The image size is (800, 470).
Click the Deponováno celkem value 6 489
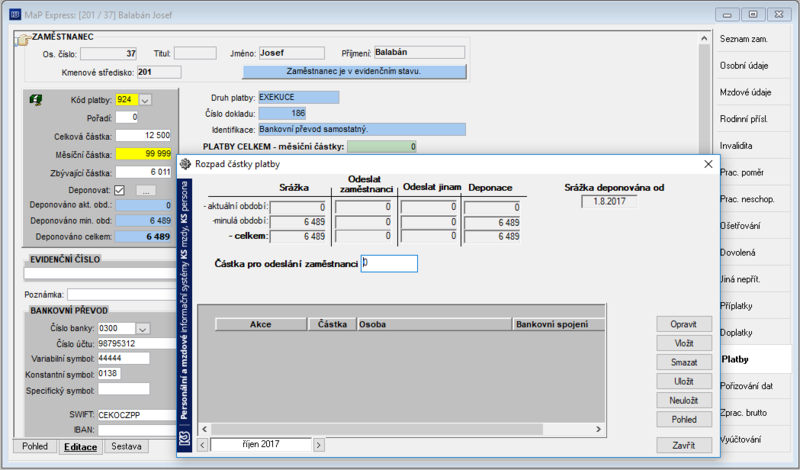[x=143, y=237]
